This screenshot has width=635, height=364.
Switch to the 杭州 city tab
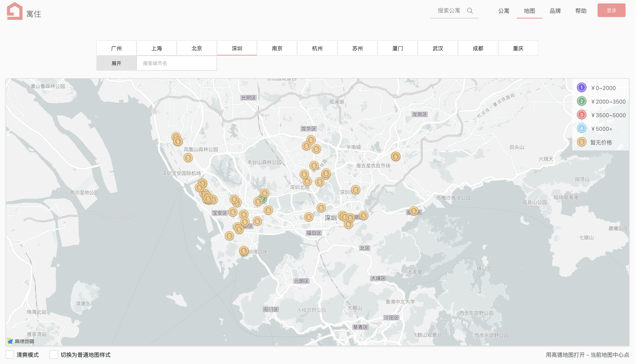point(317,48)
